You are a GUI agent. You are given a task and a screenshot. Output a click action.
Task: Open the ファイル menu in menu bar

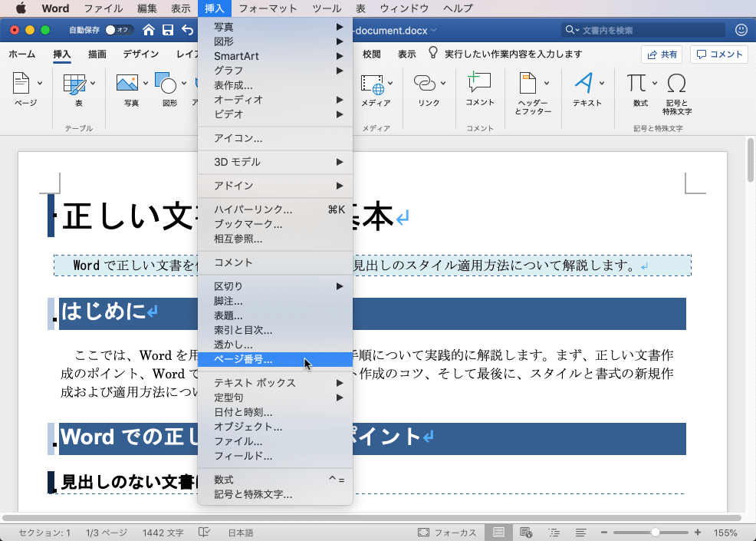tap(104, 8)
